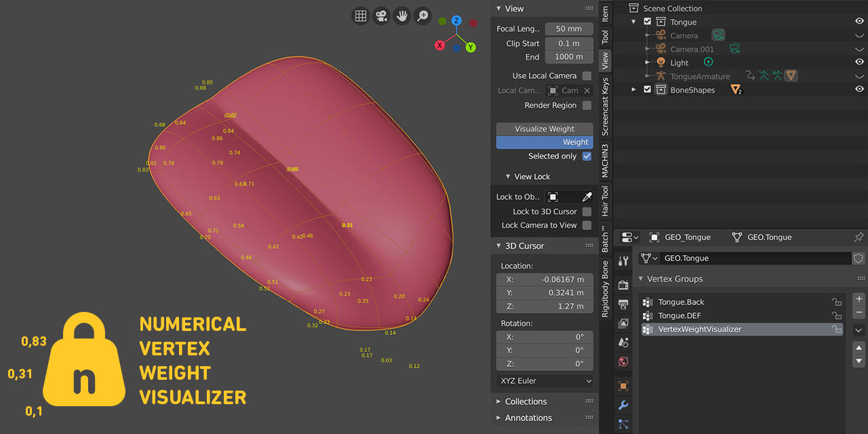Open the Modifiers wrench properties tab

point(623,405)
